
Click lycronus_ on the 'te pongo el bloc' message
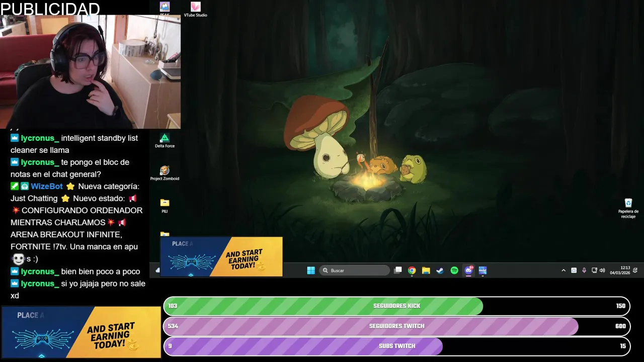click(40, 162)
